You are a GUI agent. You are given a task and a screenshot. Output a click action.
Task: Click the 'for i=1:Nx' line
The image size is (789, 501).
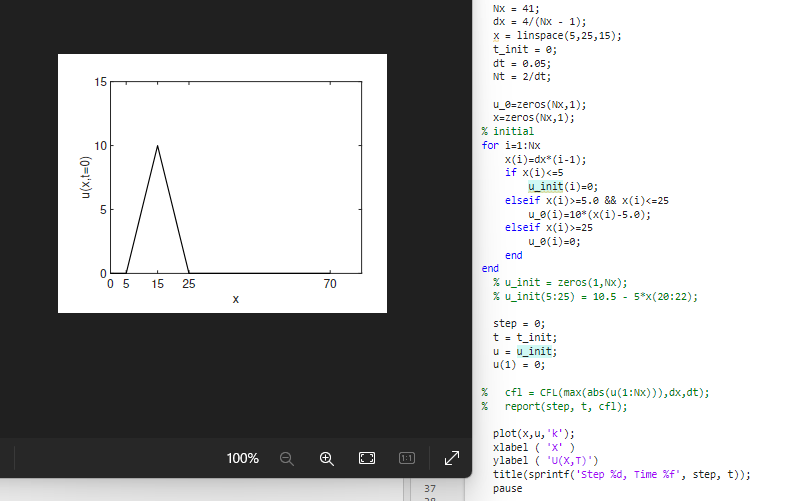click(510, 145)
